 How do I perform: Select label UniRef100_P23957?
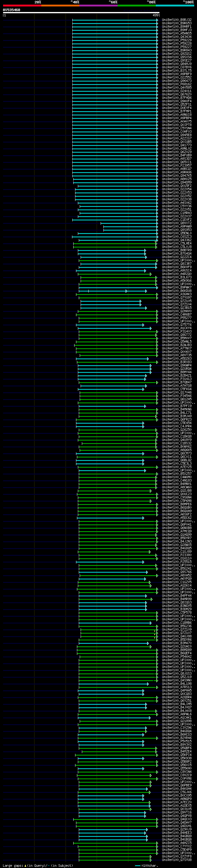pos(177,165)
